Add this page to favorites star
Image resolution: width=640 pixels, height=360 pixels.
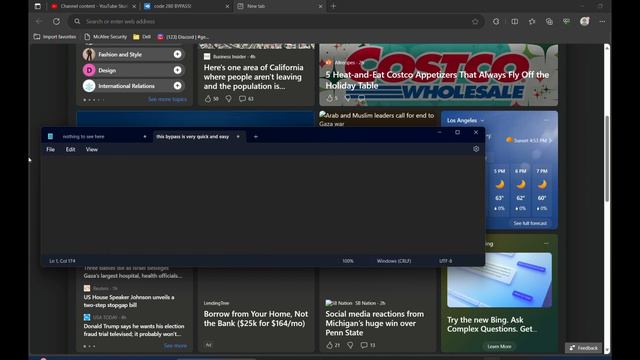[x=475, y=21]
